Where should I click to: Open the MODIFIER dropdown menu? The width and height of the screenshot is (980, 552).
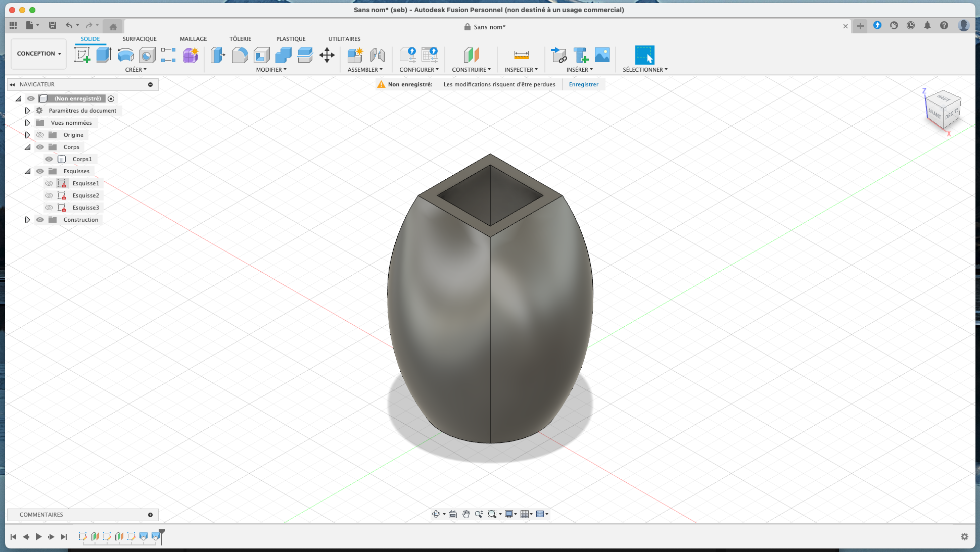[x=271, y=70]
